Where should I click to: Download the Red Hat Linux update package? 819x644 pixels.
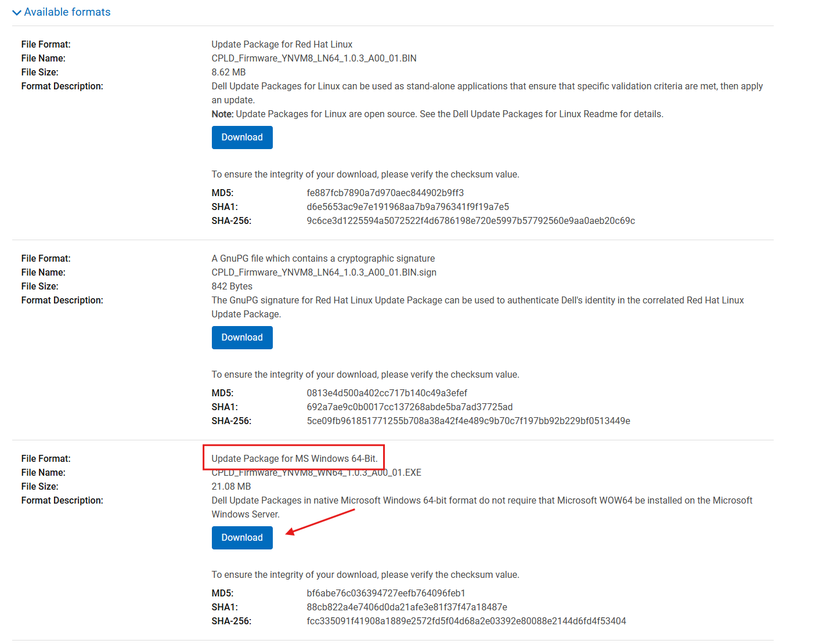point(241,137)
